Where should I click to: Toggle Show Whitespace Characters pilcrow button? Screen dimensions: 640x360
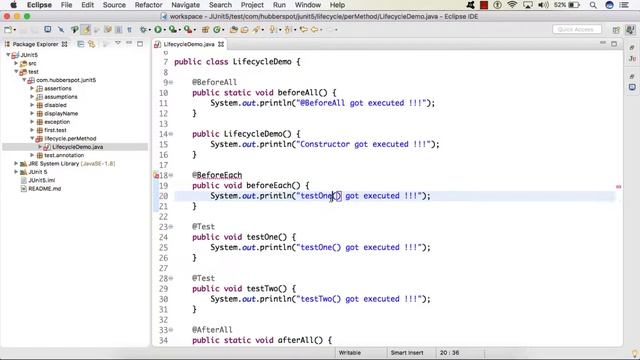(129, 29)
